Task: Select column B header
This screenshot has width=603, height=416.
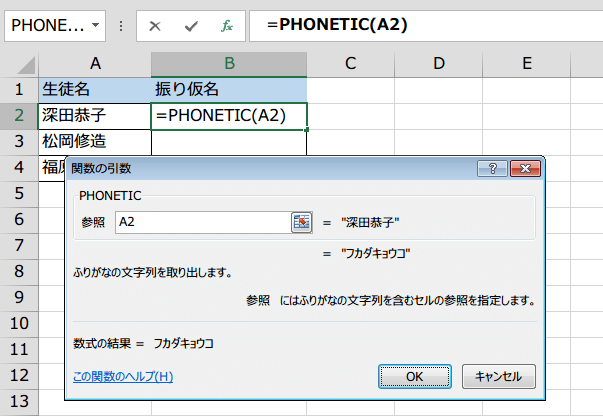Action: (x=229, y=64)
